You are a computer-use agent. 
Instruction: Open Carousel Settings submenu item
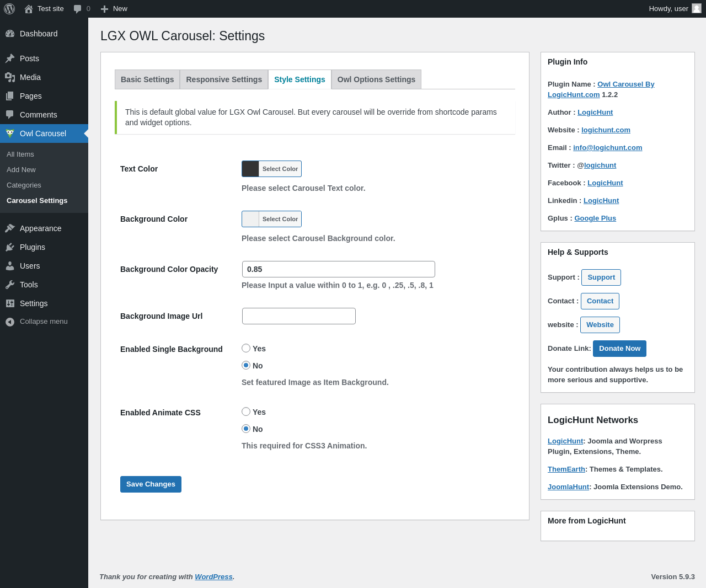click(x=37, y=201)
